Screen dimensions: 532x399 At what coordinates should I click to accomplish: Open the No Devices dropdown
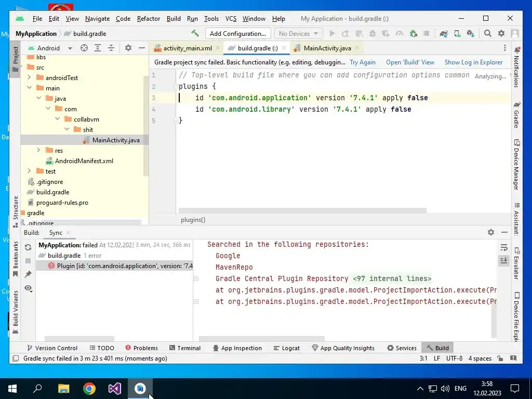(298, 33)
